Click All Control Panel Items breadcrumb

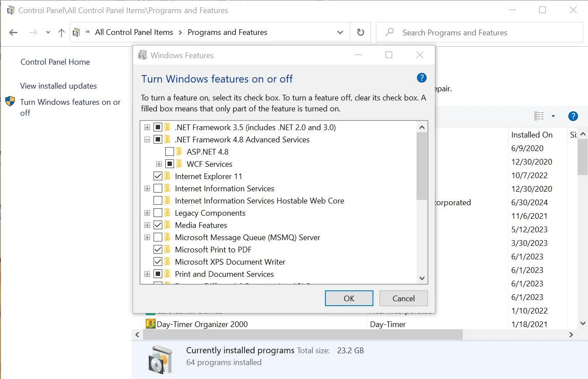134,32
